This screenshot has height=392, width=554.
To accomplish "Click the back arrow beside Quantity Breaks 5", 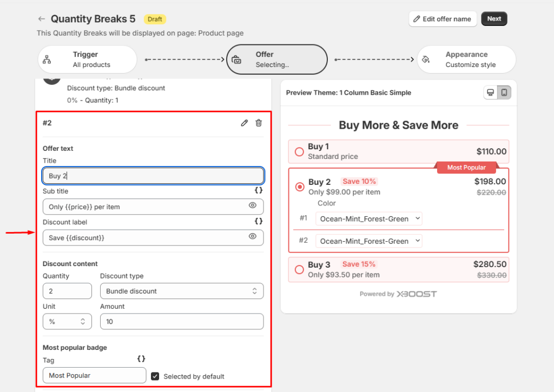I will click(x=42, y=19).
